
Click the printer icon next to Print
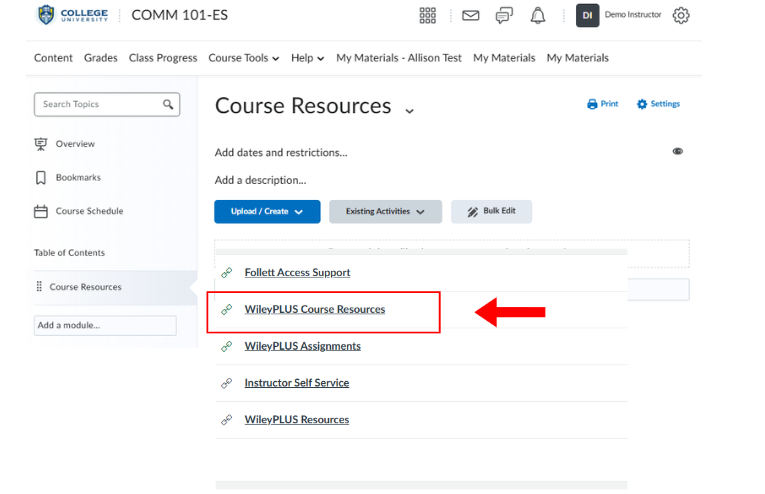point(592,104)
